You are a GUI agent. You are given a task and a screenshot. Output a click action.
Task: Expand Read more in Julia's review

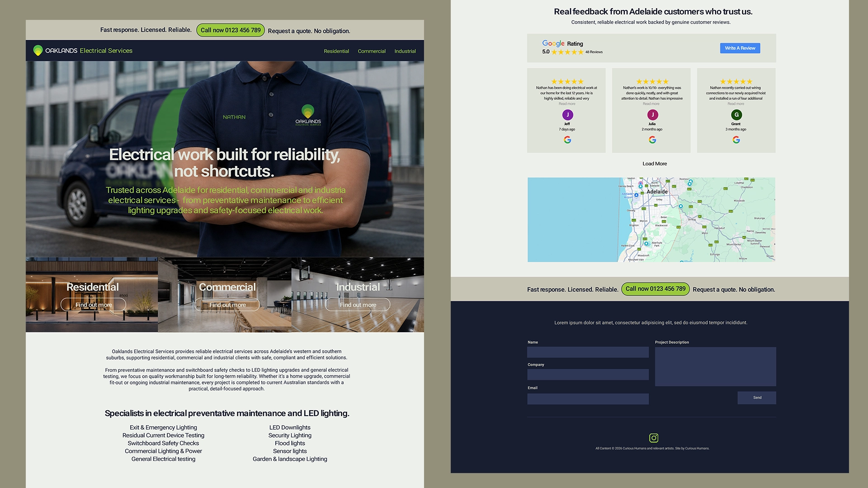click(651, 104)
